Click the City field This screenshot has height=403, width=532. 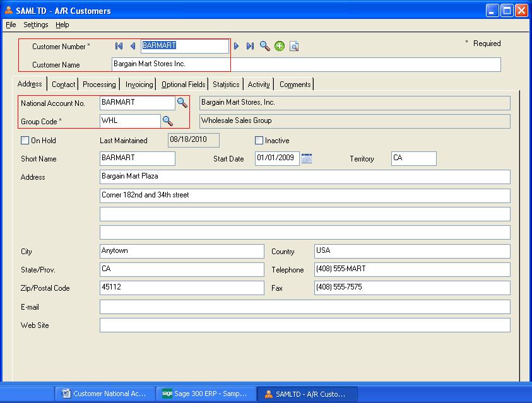(182, 251)
